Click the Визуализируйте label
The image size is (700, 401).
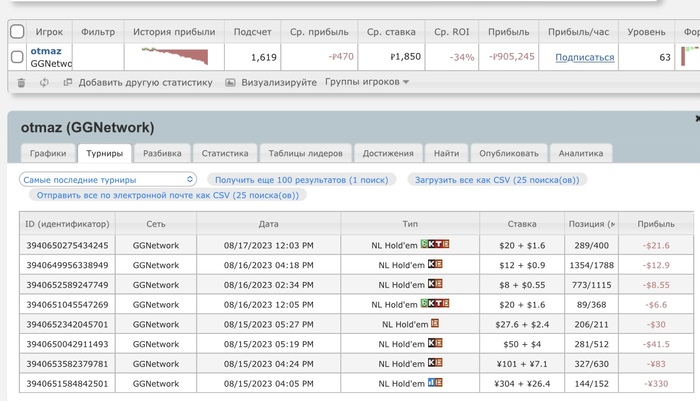279,82
